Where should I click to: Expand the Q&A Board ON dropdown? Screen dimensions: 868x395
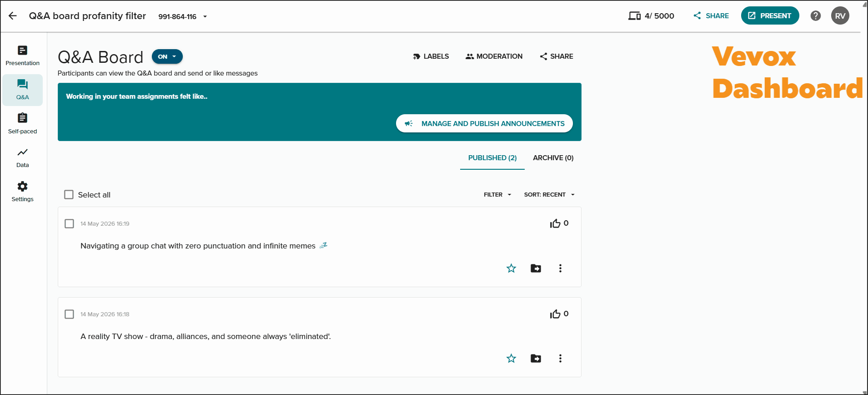click(167, 56)
